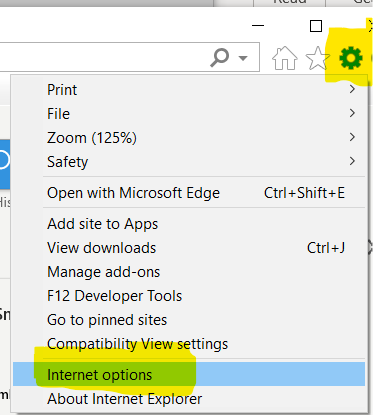Choose Go to pinned sites
377x415 pixels.
pos(189,320)
